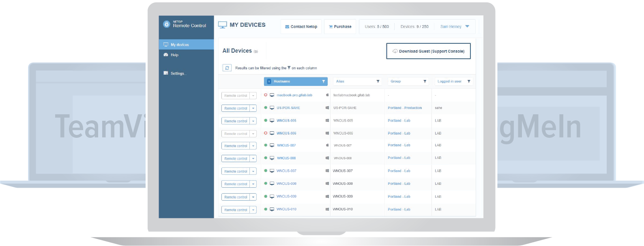Select My devices in the sidebar
Image resolution: width=644 pixels, height=246 pixels.
186,45
